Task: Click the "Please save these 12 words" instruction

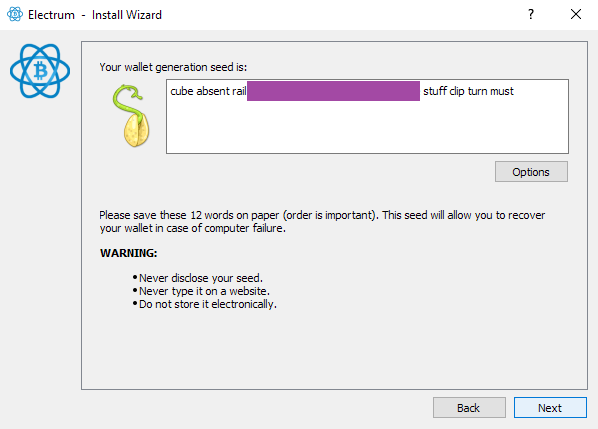Action: pos(322,222)
